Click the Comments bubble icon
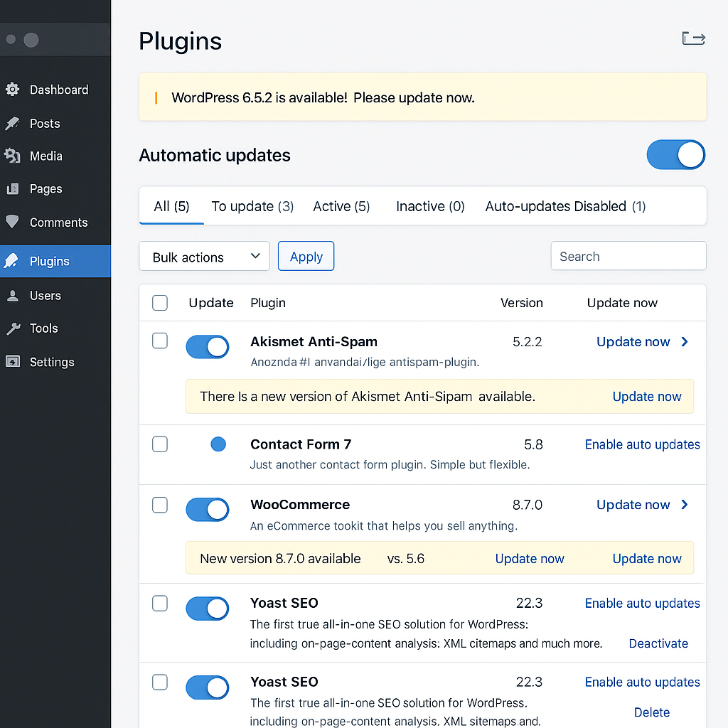This screenshot has width=728, height=728. pos(13,222)
